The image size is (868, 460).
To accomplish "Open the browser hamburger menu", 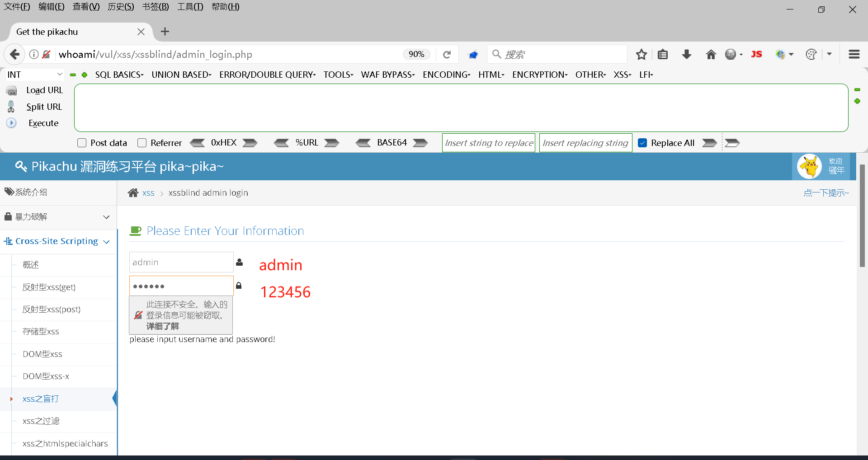I will click(x=854, y=54).
